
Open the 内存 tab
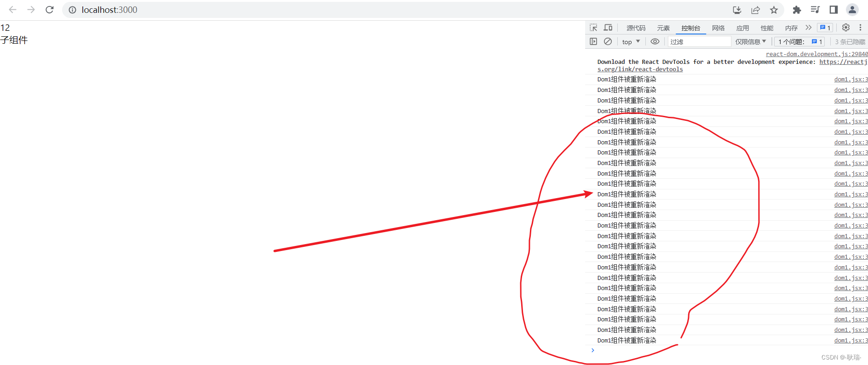pyautogui.click(x=791, y=28)
